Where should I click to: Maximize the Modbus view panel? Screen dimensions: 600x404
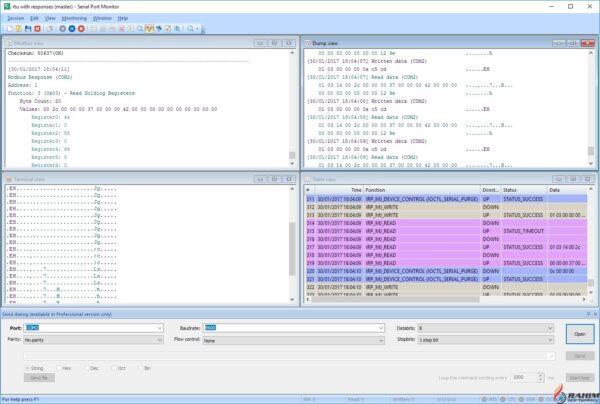coord(274,43)
